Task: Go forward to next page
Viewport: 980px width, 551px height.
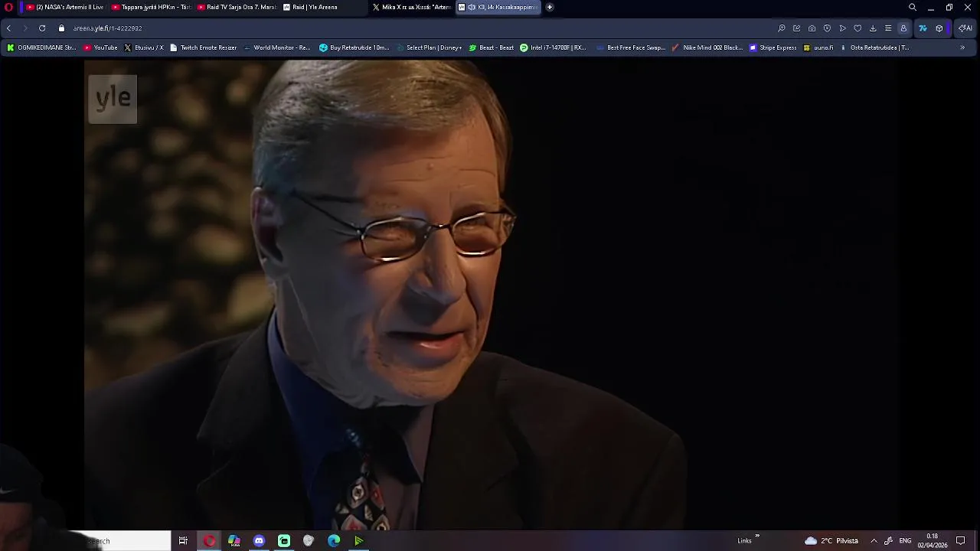Action: (x=25, y=28)
